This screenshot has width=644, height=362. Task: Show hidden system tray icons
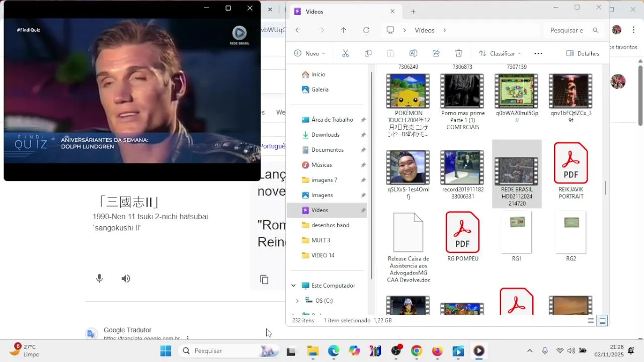[x=529, y=351]
